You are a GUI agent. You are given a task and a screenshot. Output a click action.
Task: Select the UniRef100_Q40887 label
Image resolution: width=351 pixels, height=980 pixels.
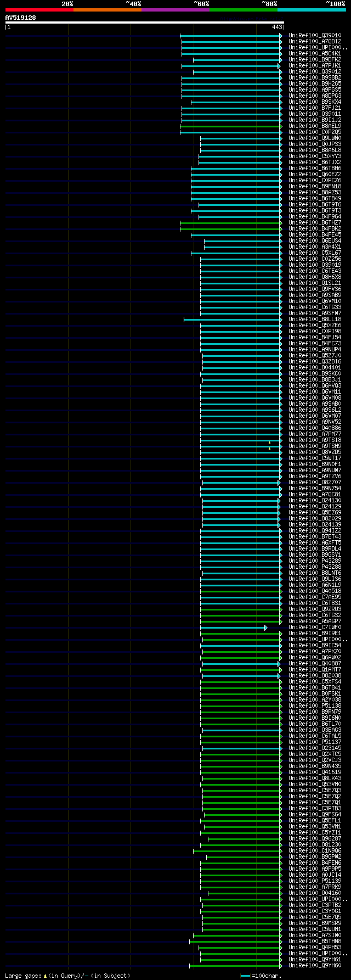click(315, 664)
